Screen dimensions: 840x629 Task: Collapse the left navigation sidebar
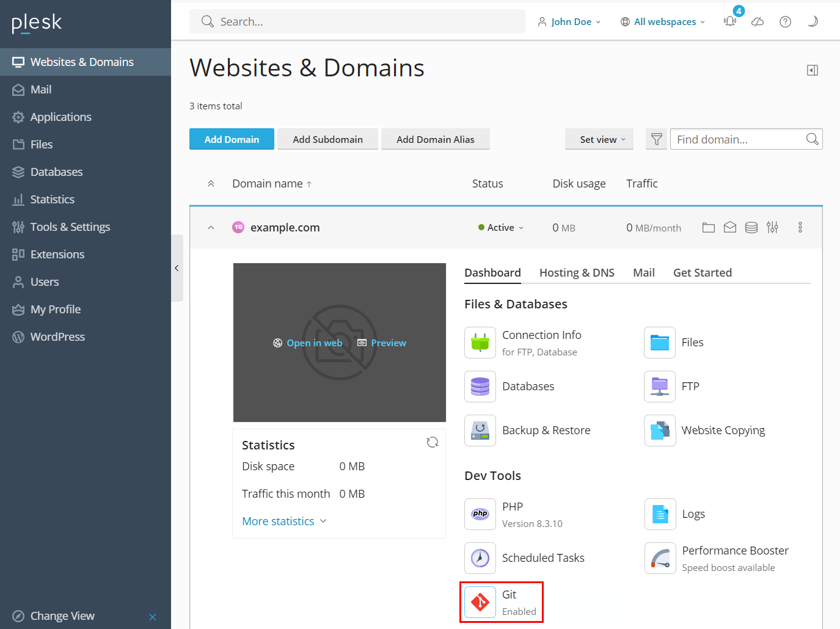[177, 268]
